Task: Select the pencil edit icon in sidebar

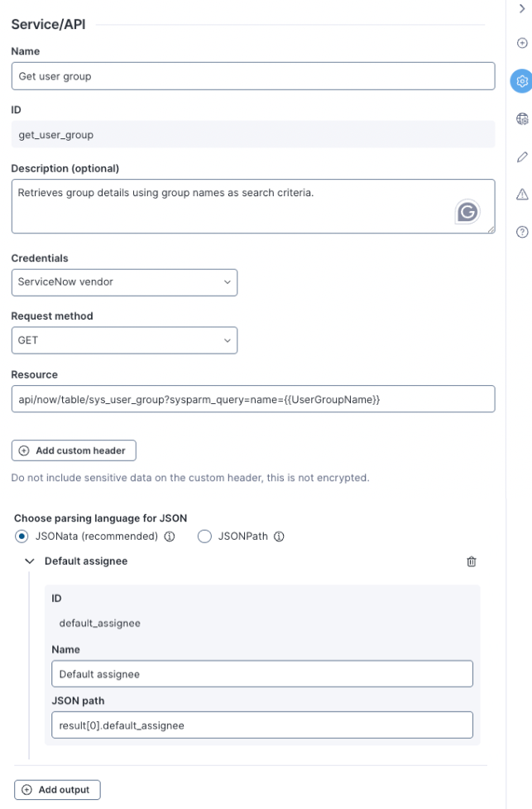Action: [x=522, y=157]
